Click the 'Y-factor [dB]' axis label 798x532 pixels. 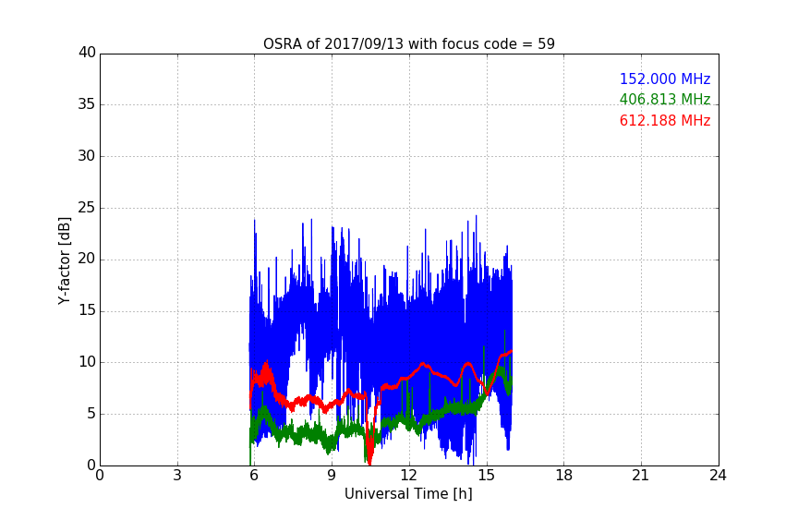64,260
